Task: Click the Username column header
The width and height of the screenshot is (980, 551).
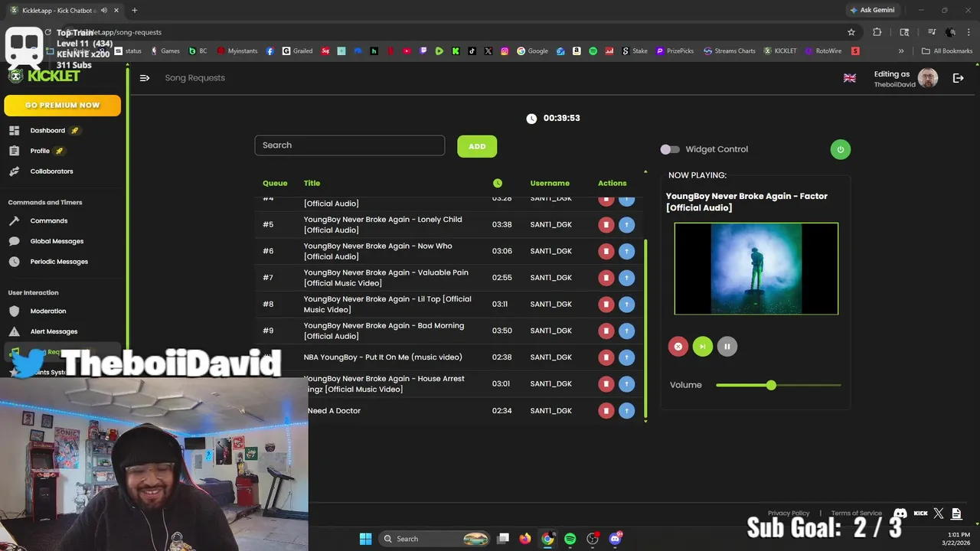Action: pos(550,183)
